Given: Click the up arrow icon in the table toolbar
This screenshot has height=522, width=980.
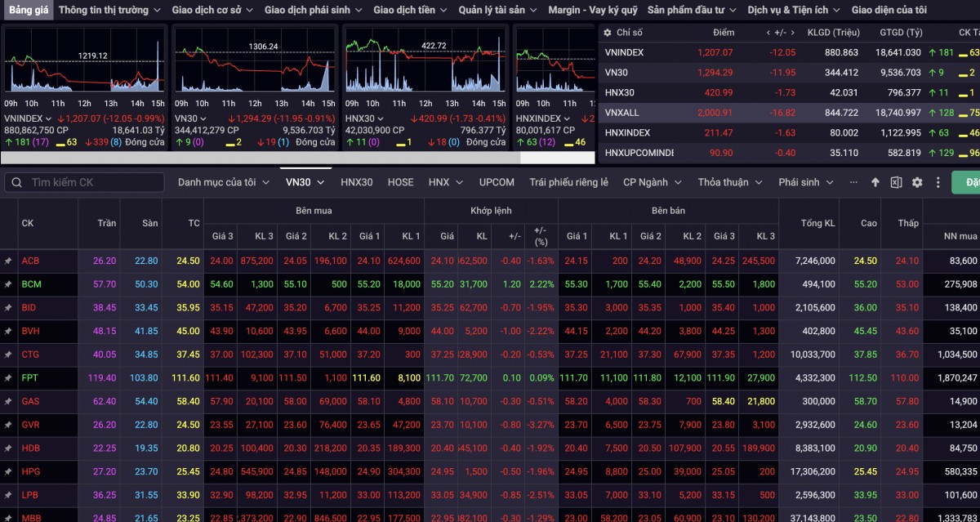Looking at the screenshot, I should tap(875, 182).
